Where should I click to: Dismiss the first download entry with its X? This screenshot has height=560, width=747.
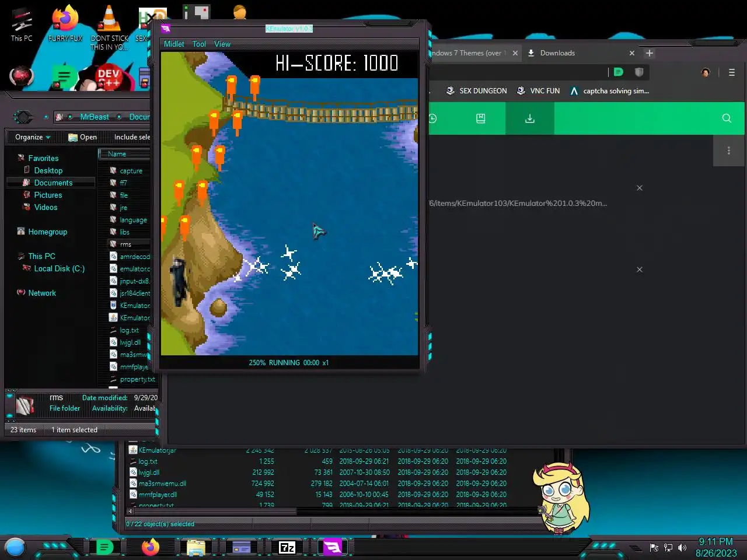click(640, 188)
